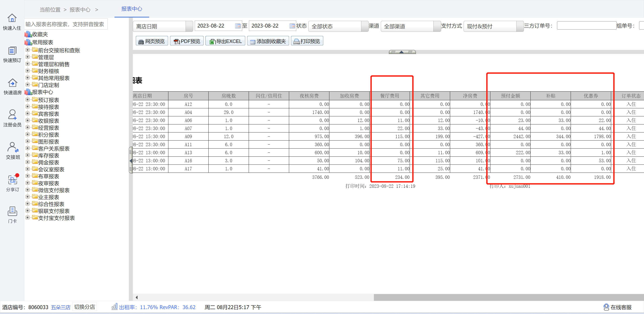
Task: Select the 收银报表 folder
Action: pyautogui.click(x=49, y=121)
